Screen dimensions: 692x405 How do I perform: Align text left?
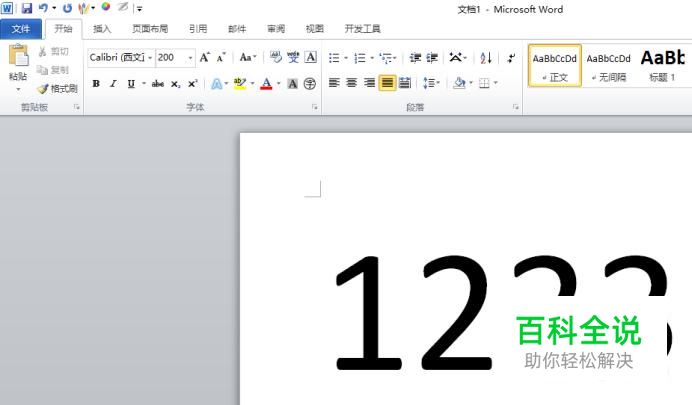tap(334, 83)
